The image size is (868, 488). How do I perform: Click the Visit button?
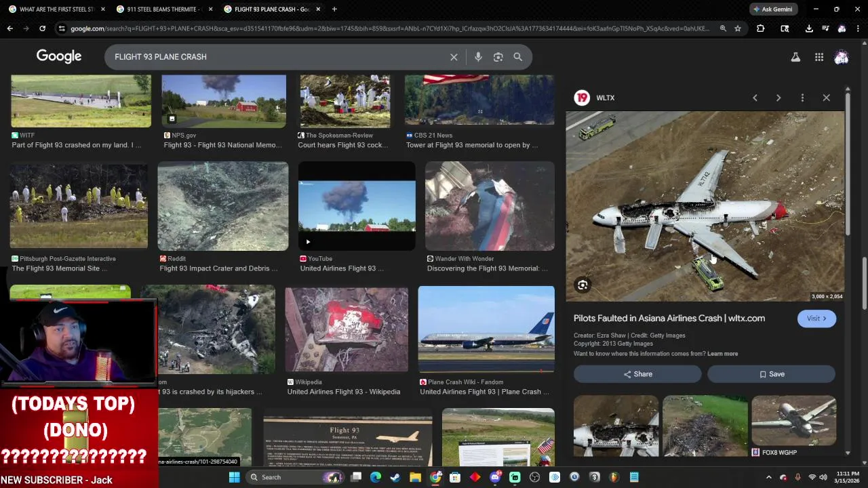coord(816,319)
